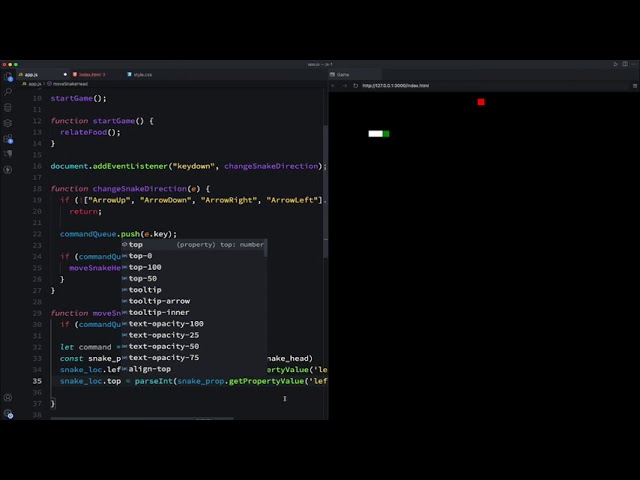
Task: Click 'commandQueue.push(e.key);' on line 22
Action: tap(118, 234)
